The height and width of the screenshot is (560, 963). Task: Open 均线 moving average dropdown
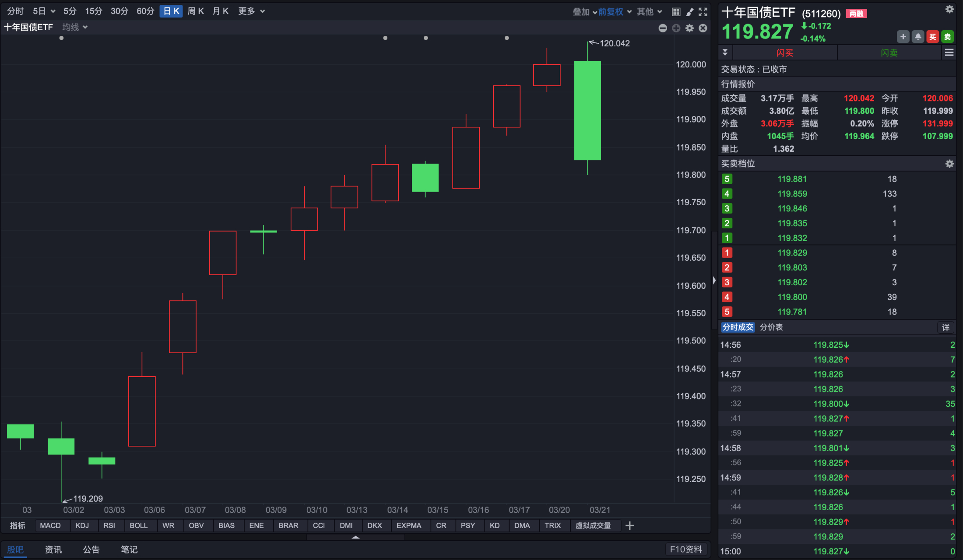pyautogui.click(x=75, y=27)
